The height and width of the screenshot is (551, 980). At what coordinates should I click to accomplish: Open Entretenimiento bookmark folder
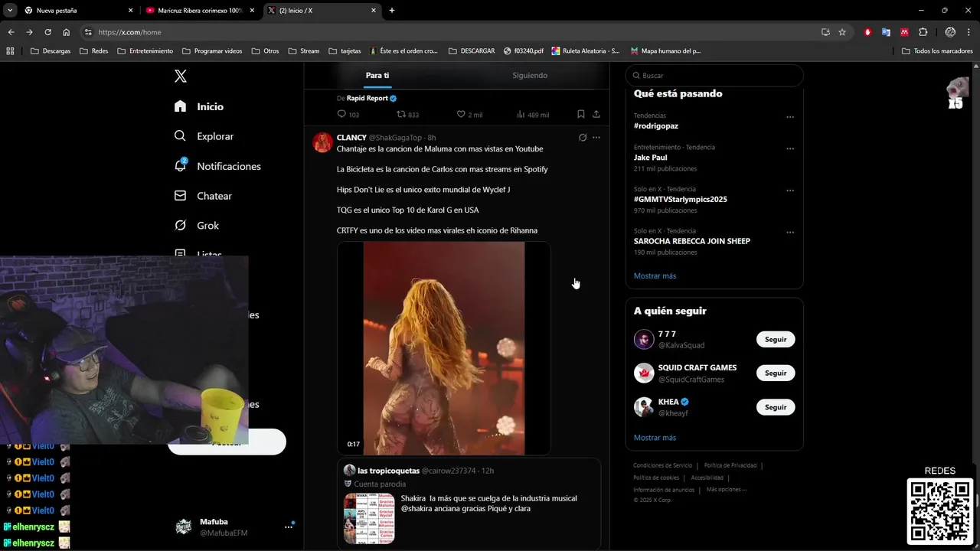click(x=145, y=51)
